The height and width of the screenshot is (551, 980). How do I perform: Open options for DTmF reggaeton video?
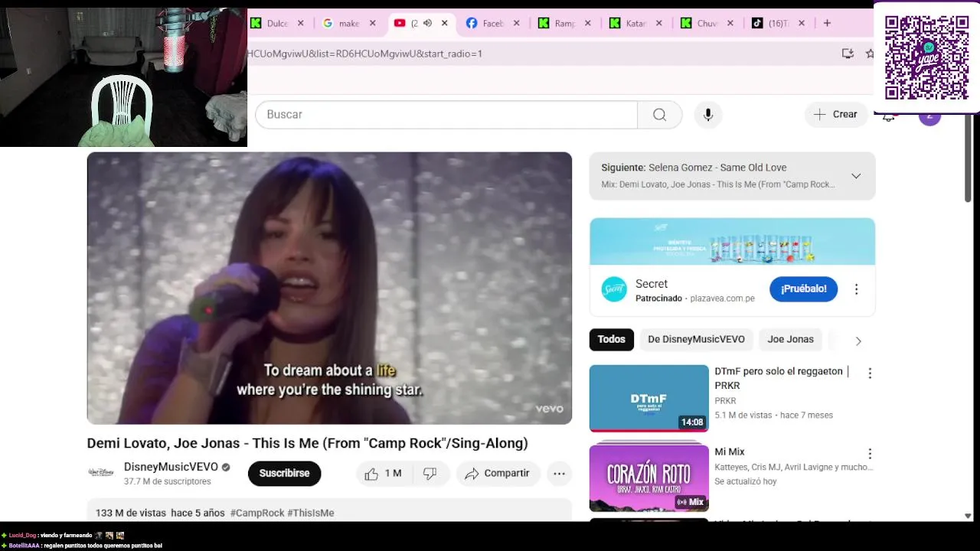point(870,373)
